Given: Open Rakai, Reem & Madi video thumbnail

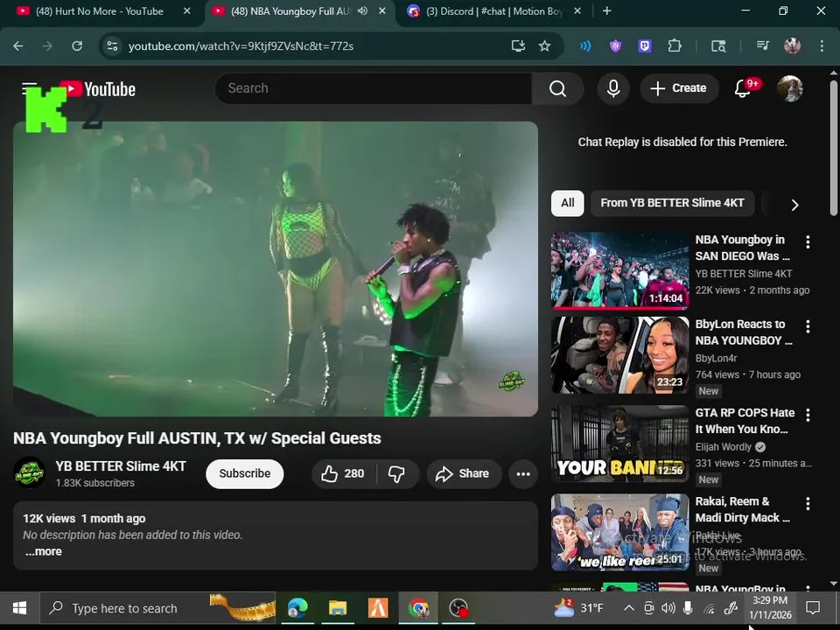Looking at the screenshot, I should (x=619, y=532).
